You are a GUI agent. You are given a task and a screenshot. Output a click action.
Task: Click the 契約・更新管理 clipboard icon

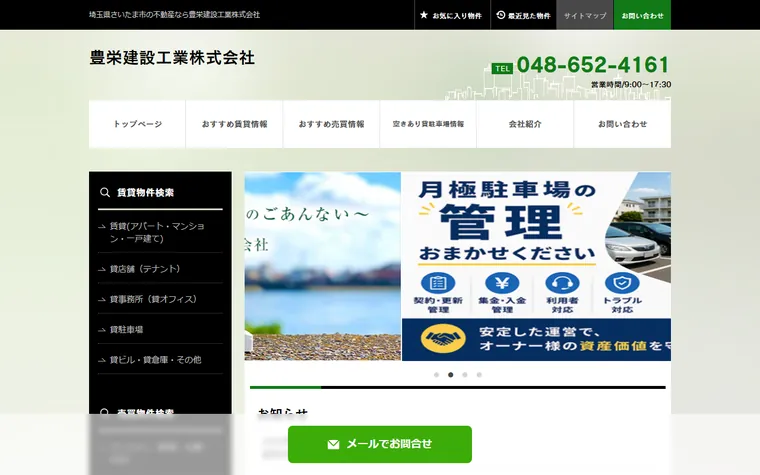pyautogui.click(x=438, y=283)
